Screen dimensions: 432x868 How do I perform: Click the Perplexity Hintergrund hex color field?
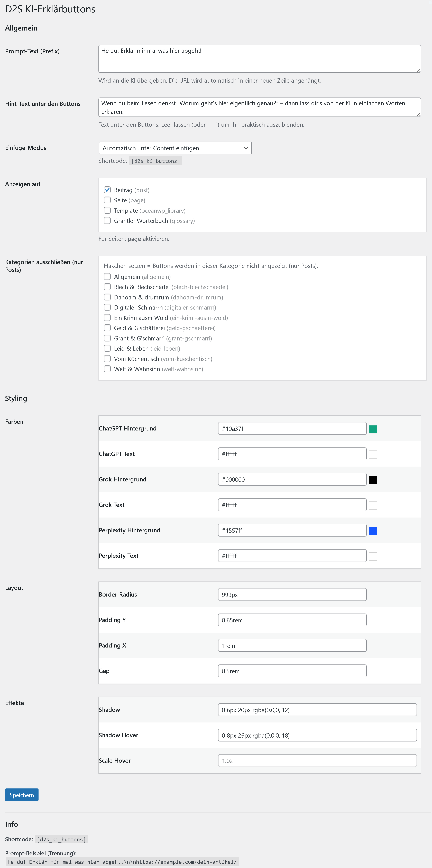292,530
